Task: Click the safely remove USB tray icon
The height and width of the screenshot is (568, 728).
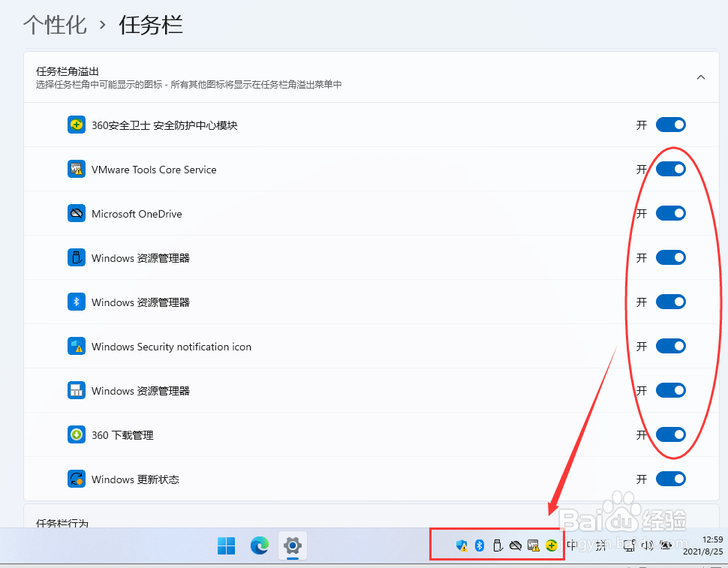Action: (497, 545)
